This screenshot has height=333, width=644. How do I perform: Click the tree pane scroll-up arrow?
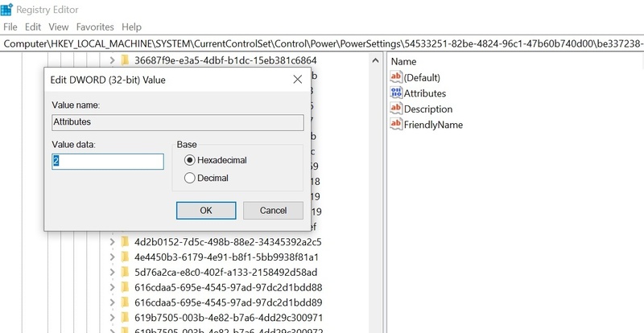tap(375, 61)
